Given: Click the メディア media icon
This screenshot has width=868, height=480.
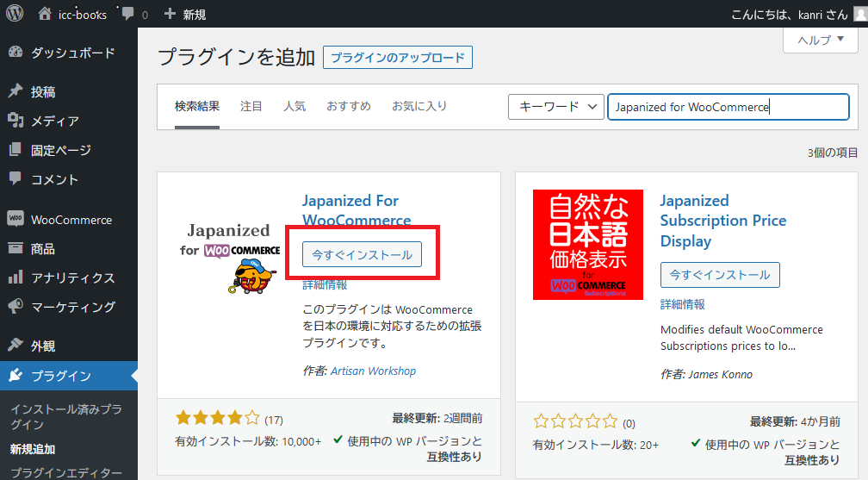Looking at the screenshot, I should (15, 121).
